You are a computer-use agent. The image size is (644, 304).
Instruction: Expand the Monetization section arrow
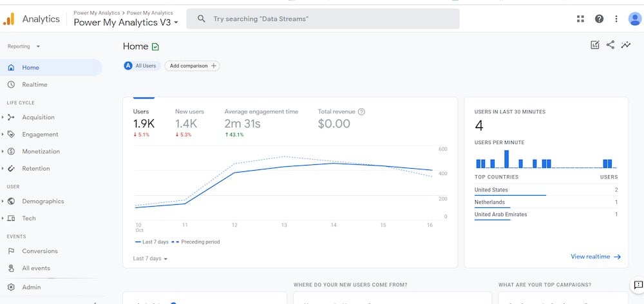(3, 151)
